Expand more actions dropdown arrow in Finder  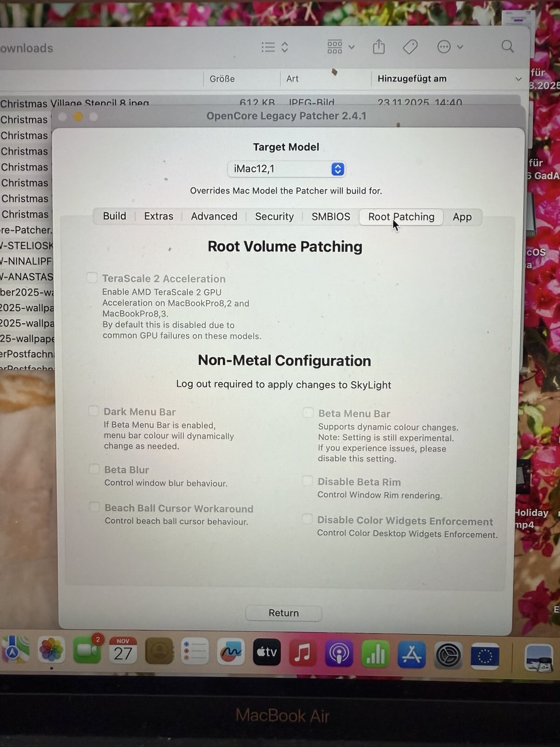click(460, 47)
